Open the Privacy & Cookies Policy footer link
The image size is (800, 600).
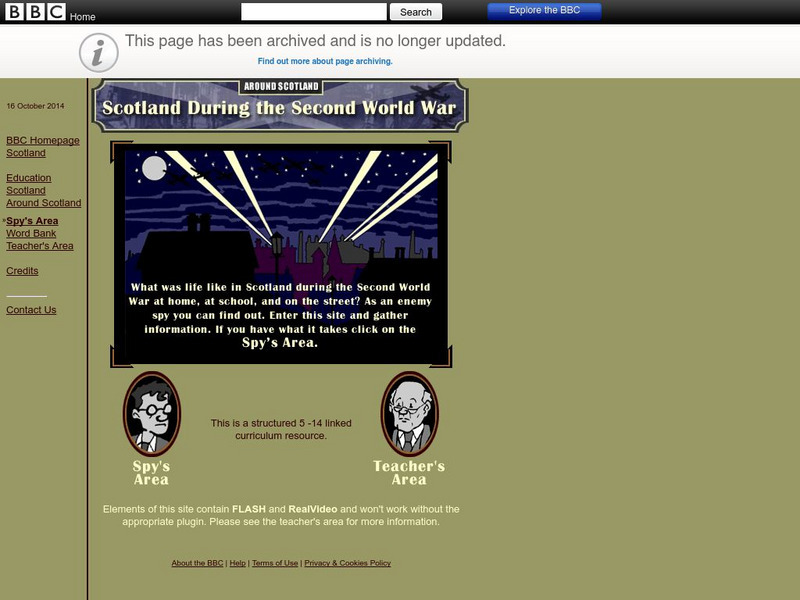coord(348,562)
